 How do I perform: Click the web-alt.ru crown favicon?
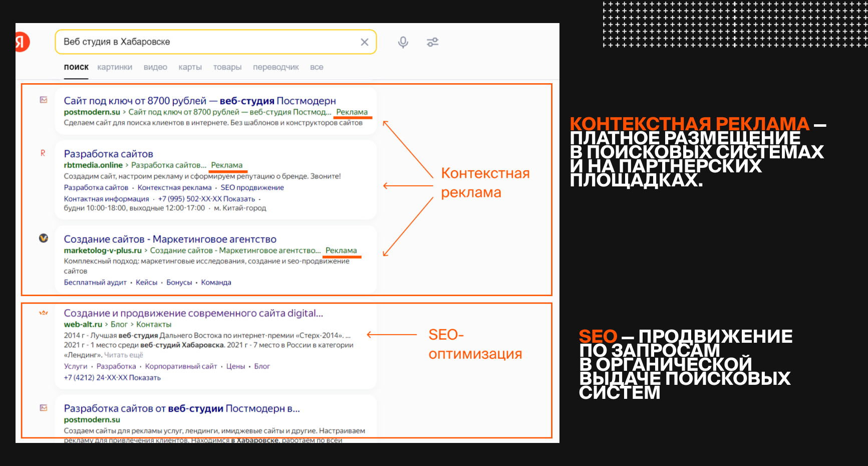(44, 313)
